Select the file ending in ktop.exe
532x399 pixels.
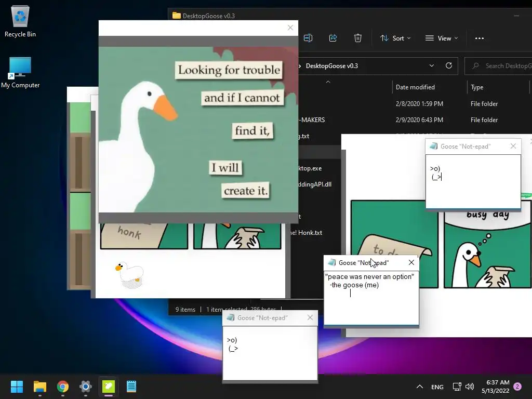click(x=310, y=168)
